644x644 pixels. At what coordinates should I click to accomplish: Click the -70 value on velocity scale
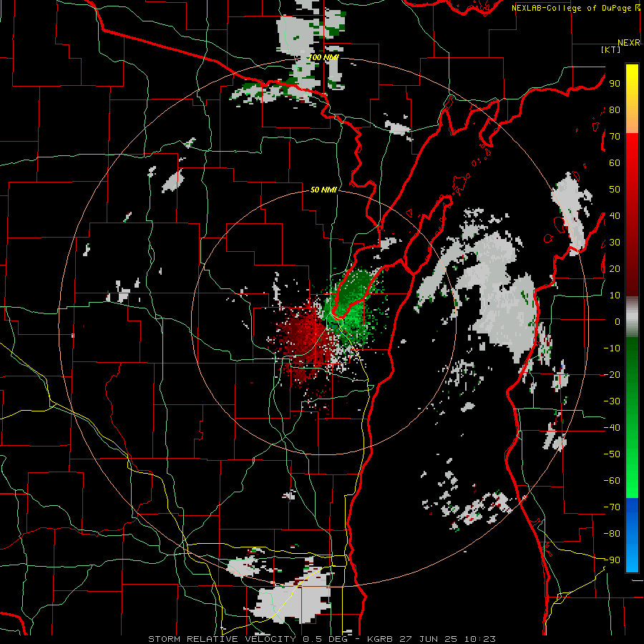(612, 507)
